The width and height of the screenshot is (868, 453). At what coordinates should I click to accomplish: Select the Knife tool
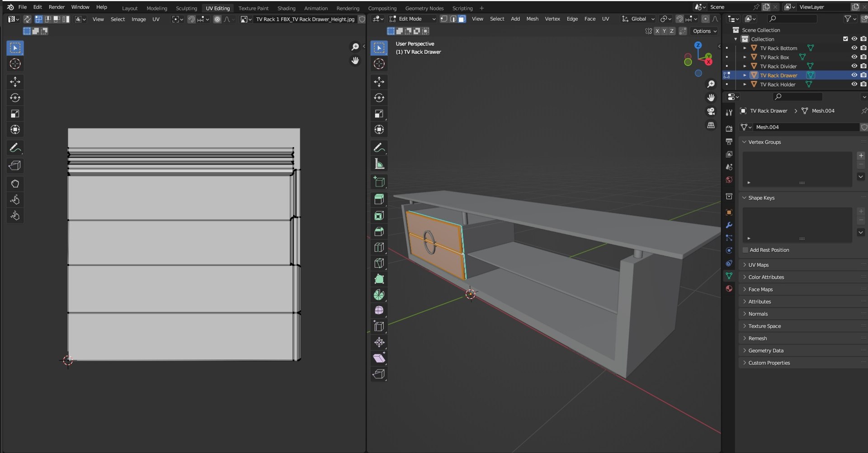click(379, 263)
